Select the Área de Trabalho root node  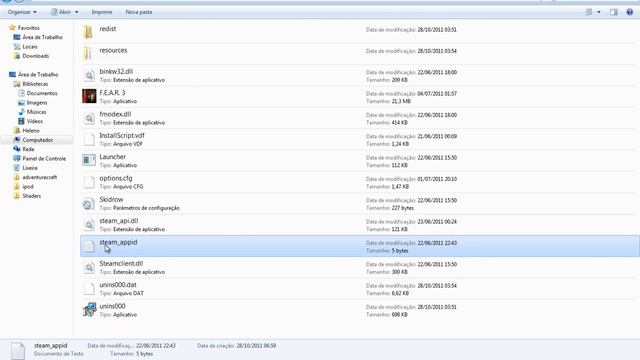33,74
